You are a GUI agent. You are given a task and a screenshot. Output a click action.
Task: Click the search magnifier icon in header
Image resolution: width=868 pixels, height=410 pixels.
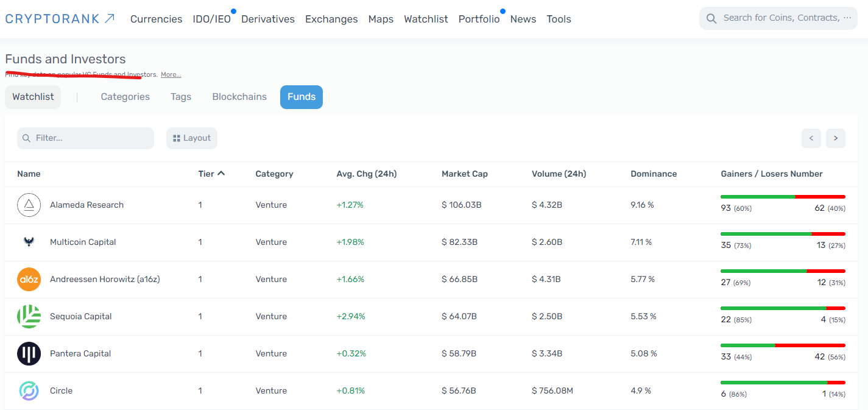click(x=711, y=18)
